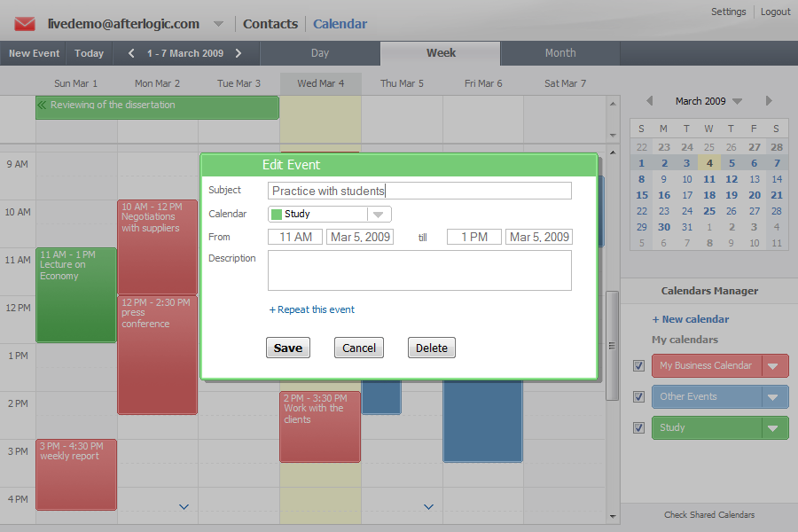The height and width of the screenshot is (532, 798).
Task: Show next month in mini calendar
Action: pos(769,101)
